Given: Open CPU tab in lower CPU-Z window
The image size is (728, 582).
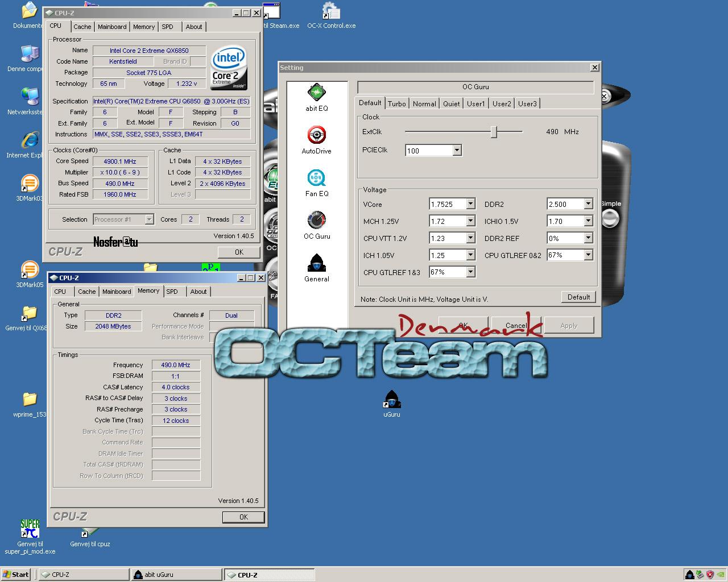Looking at the screenshot, I should [60, 292].
